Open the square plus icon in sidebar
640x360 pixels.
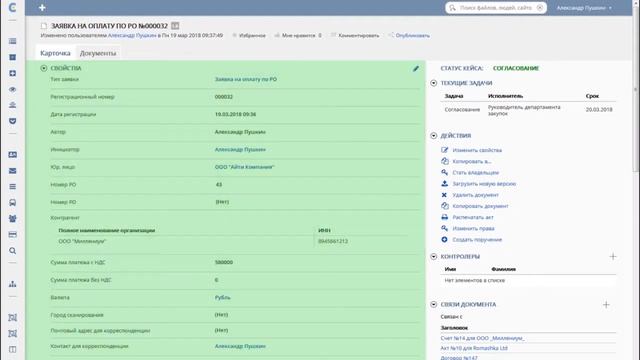pos(13,73)
